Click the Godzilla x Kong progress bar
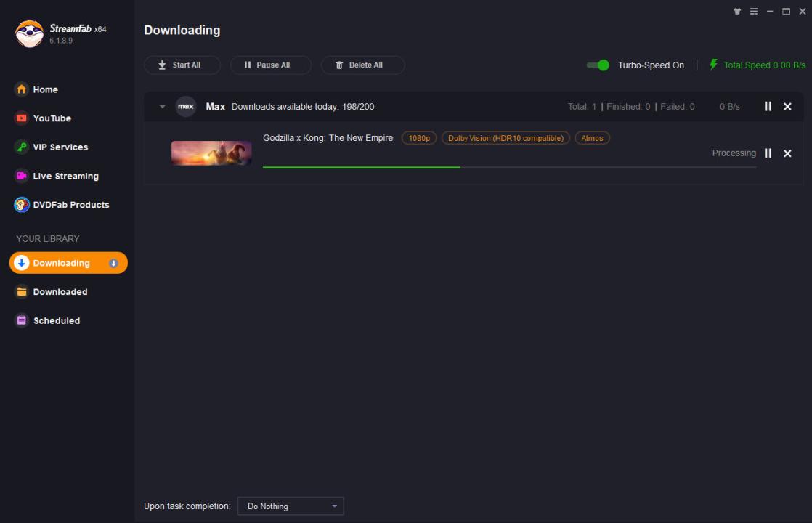The height and width of the screenshot is (523, 812). [x=510, y=167]
